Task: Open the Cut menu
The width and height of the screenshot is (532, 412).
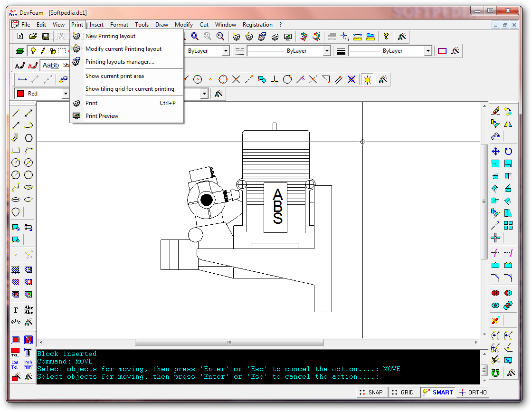Action: point(204,25)
